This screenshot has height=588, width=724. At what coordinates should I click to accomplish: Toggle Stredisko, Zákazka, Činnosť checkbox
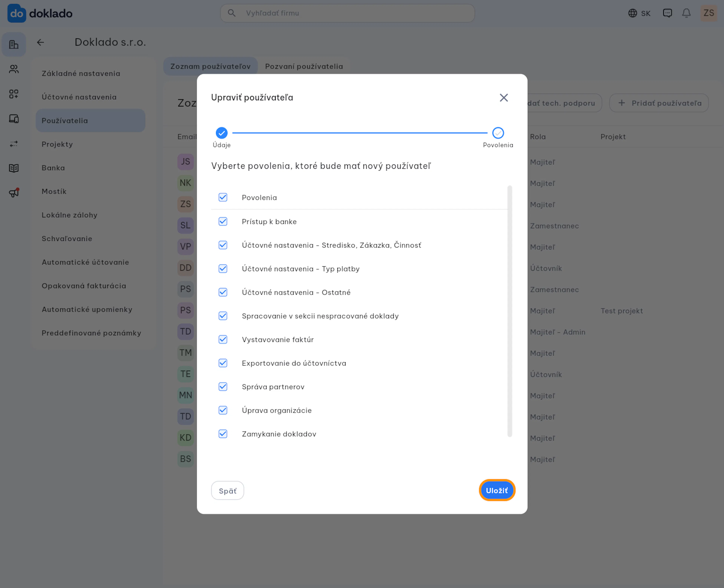[223, 245]
